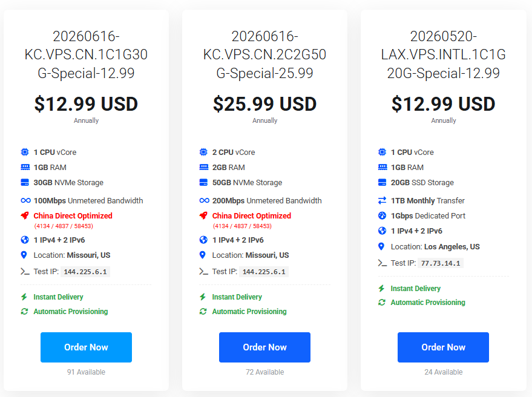Screen dimensions: 532x397
Task: Click the RAM icon beside 2GB RAM
Action: point(203,167)
